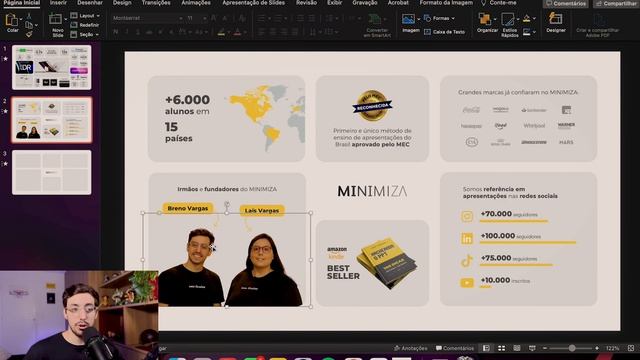Click the Colar paste icon
Image resolution: width=640 pixels, height=360 pixels.
pos(11,20)
